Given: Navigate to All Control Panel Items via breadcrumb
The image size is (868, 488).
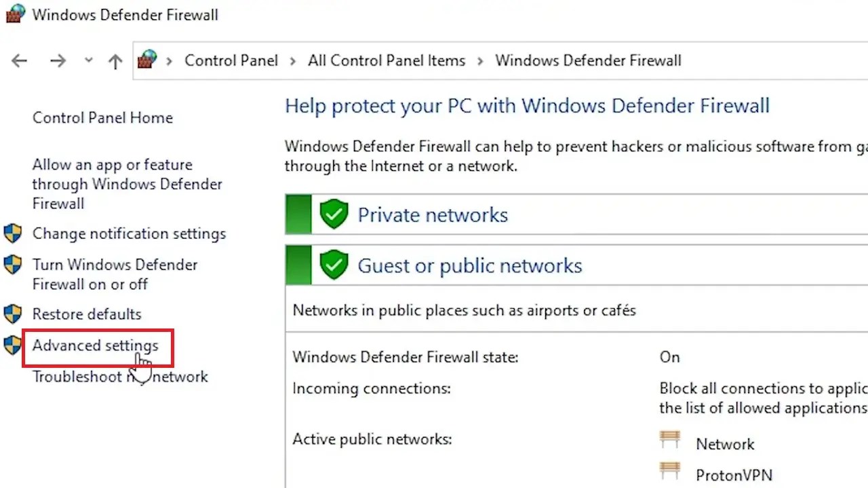Looking at the screenshot, I should pyautogui.click(x=386, y=60).
